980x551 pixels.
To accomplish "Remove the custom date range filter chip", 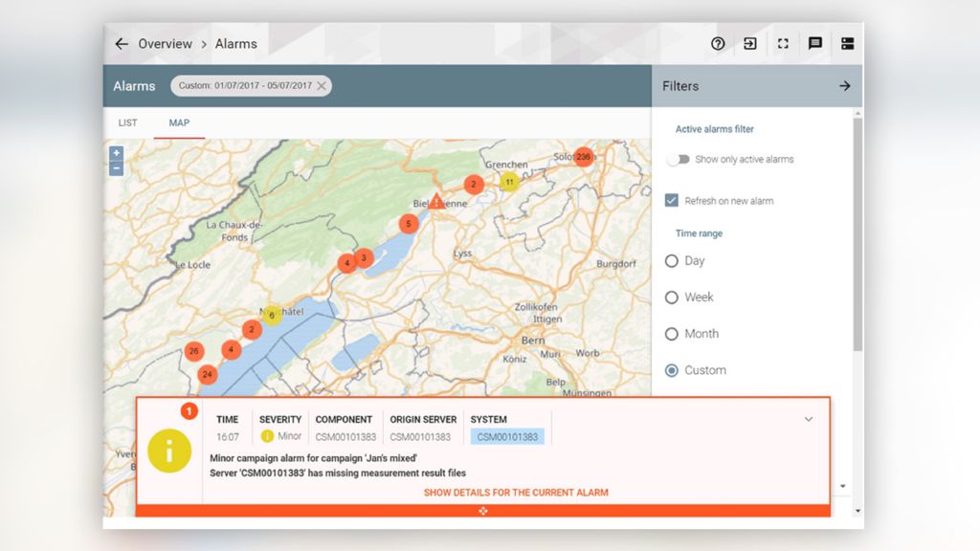I will click(x=323, y=85).
